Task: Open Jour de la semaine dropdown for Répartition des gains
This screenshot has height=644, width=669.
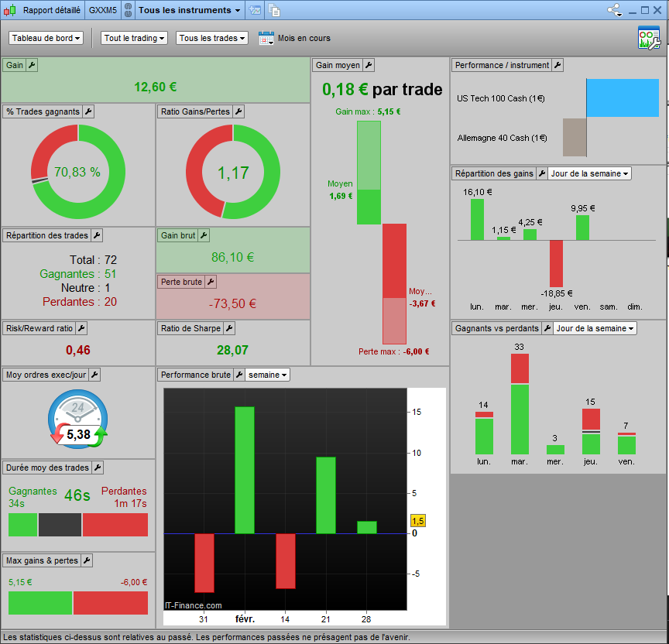Action: point(588,173)
